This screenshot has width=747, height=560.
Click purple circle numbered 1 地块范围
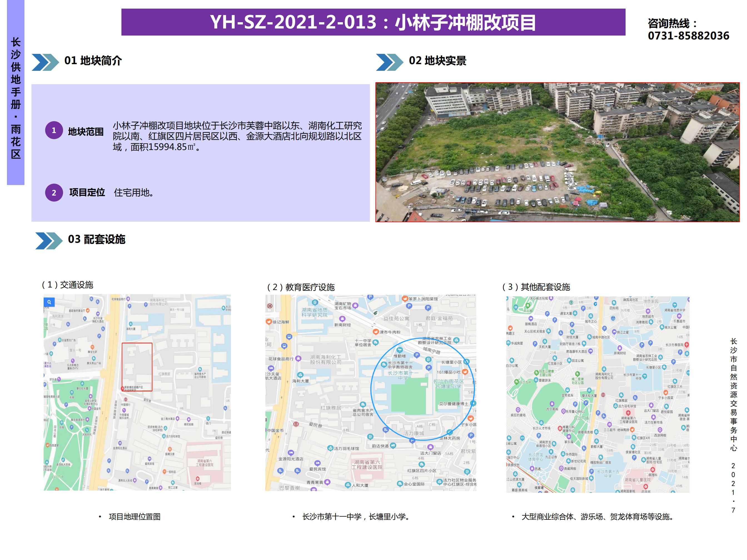pyautogui.click(x=54, y=130)
